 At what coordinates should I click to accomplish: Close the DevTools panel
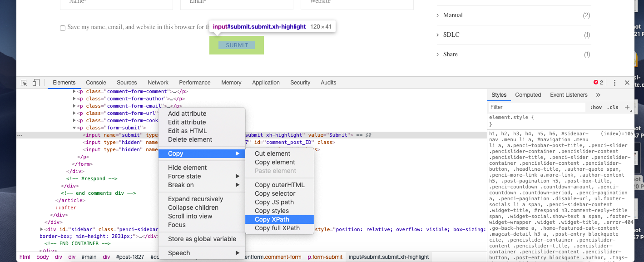627,83
